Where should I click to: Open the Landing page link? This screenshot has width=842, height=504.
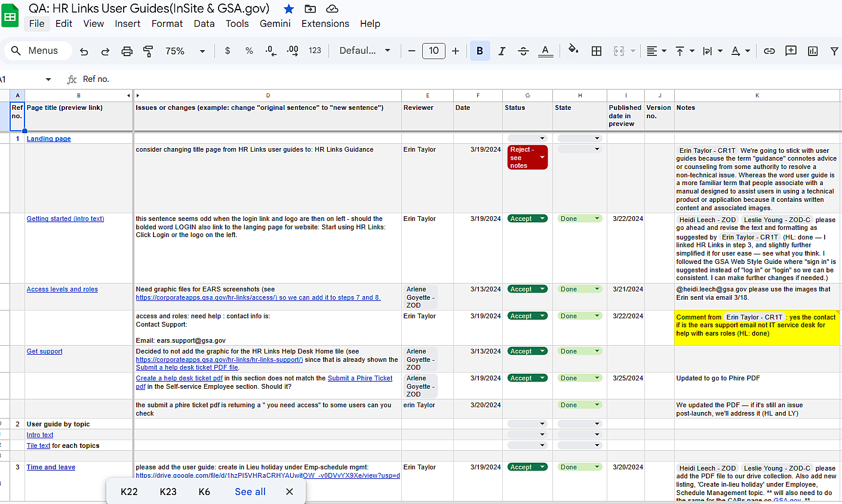48,139
